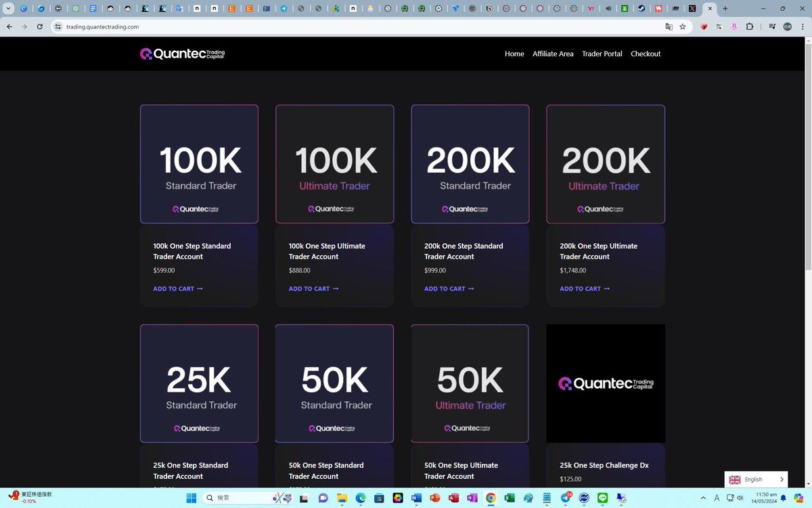Open 200k One Step Standard Trader Account title
This screenshot has height=508, width=812.
click(x=464, y=251)
